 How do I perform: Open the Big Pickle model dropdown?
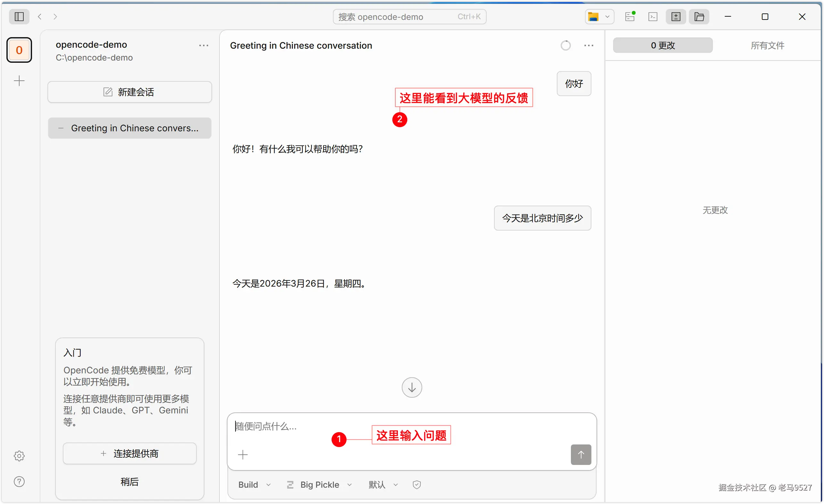(319, 484)
